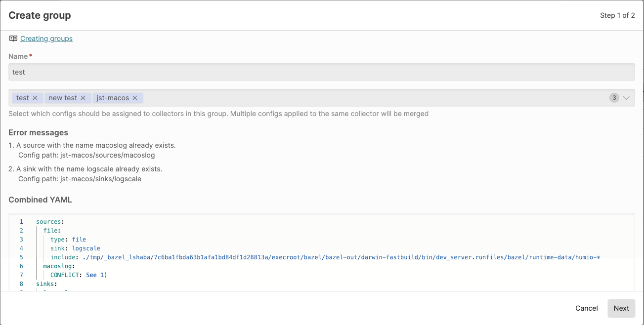Select the "new test" tag label
Viewport: 644px width, 325px height.
pos(63,98)
